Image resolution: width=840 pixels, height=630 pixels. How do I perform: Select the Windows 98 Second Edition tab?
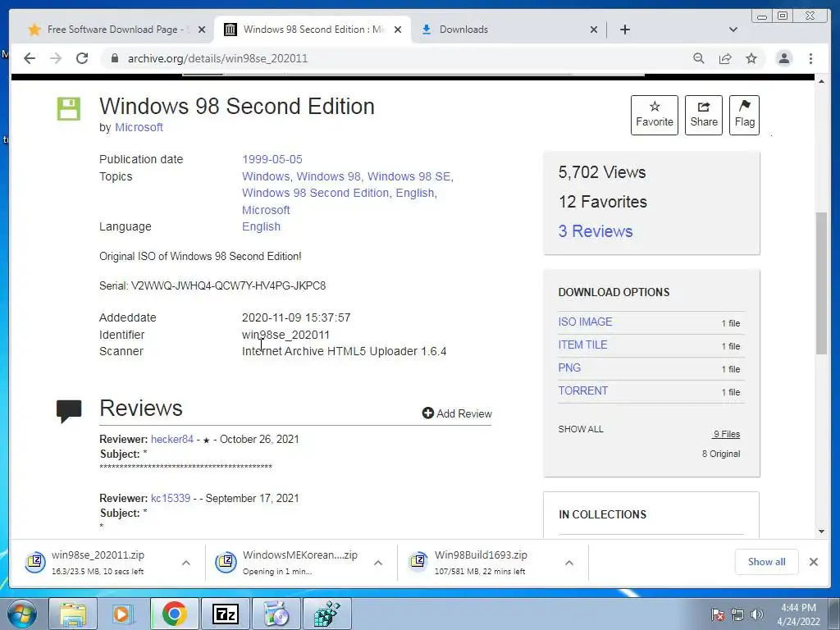pos(313,30)
